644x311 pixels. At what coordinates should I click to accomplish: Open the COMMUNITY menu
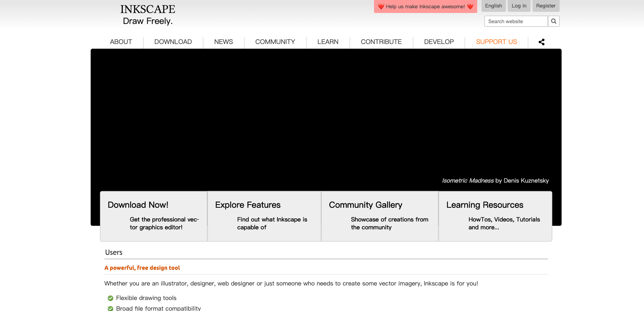click(x=275, y=42)
